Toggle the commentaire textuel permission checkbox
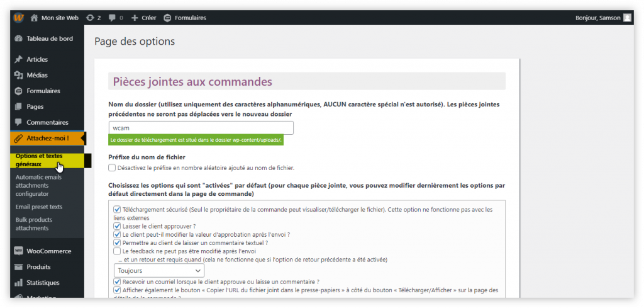 click(117, 242)
